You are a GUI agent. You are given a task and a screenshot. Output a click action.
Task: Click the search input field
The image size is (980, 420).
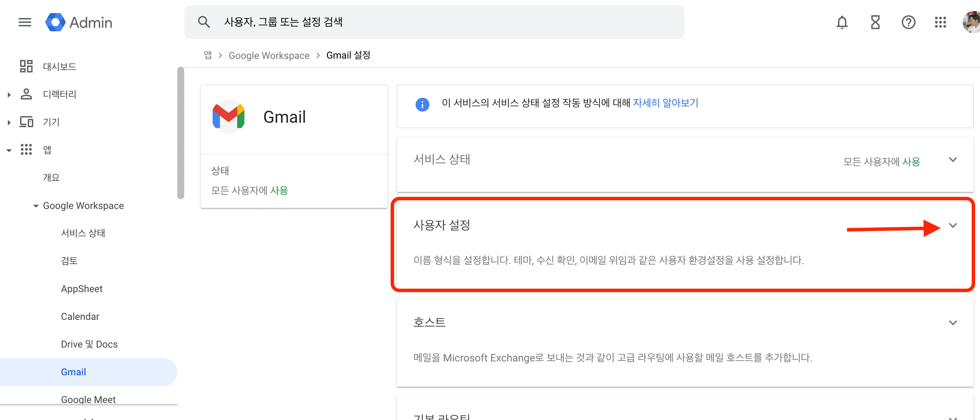point(381,22)
